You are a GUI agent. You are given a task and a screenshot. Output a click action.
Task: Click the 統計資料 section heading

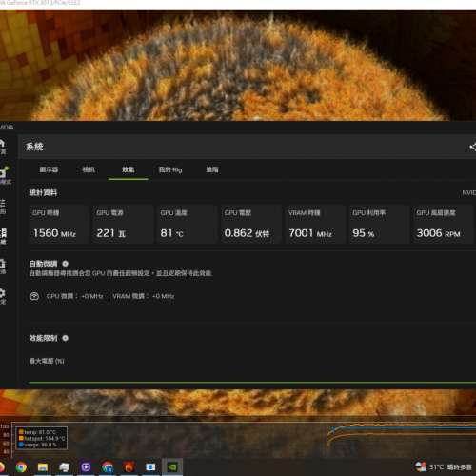43,193
